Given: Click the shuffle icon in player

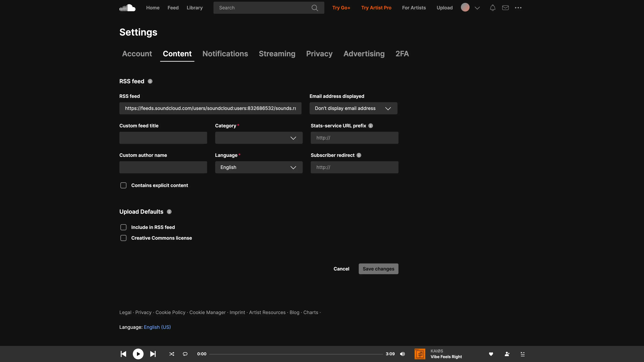Looking at the screenshot, I should pyautogui.click(x=172, y=354).
